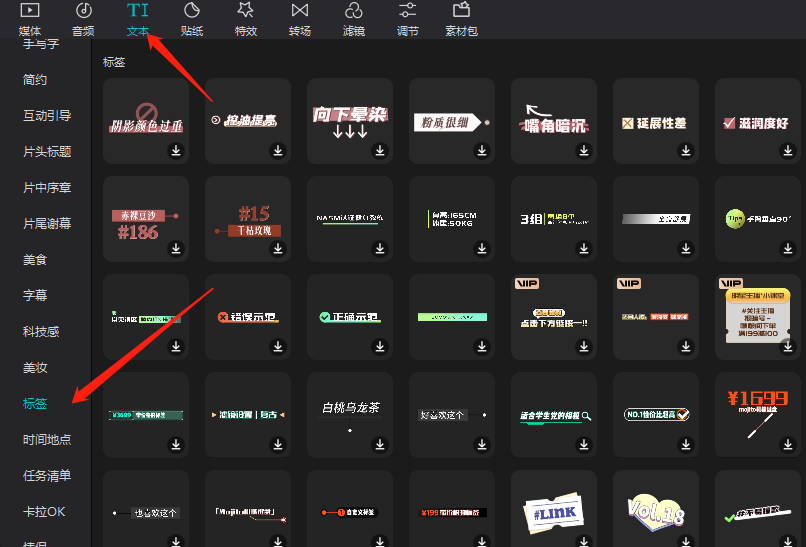Screen dimensions: 806x547
Task: Choose the 任务清单 category
Action: pos(47,476)
